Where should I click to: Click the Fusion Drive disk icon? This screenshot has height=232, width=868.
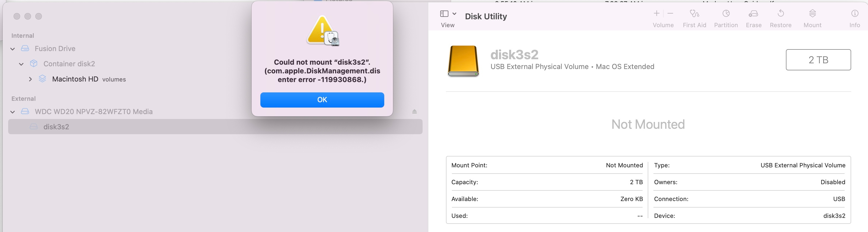pos(25,48)
